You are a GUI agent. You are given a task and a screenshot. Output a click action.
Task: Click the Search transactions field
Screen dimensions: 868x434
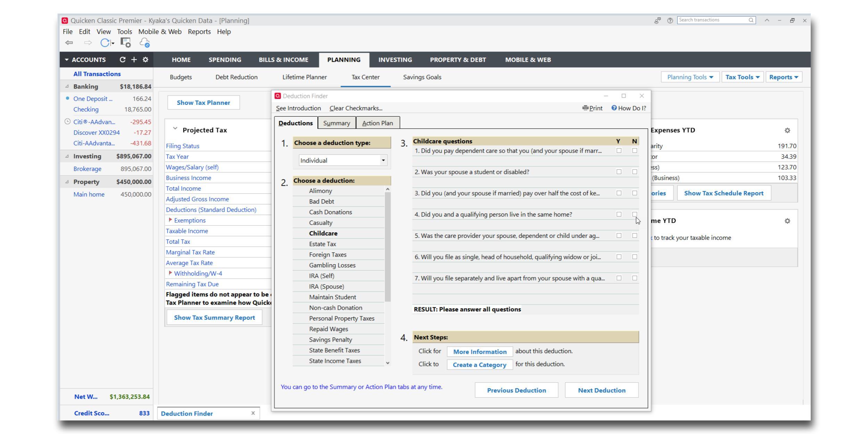pos(712,20)
